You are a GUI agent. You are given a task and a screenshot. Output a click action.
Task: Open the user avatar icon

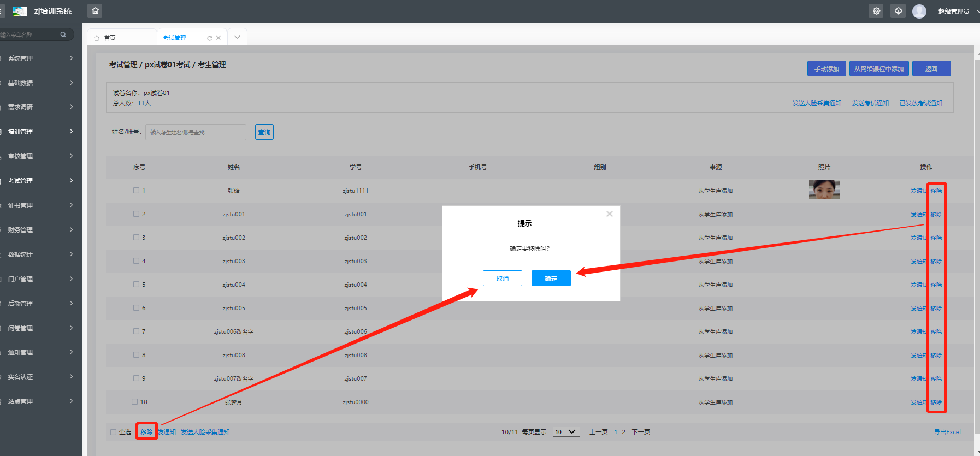(919, 11)
